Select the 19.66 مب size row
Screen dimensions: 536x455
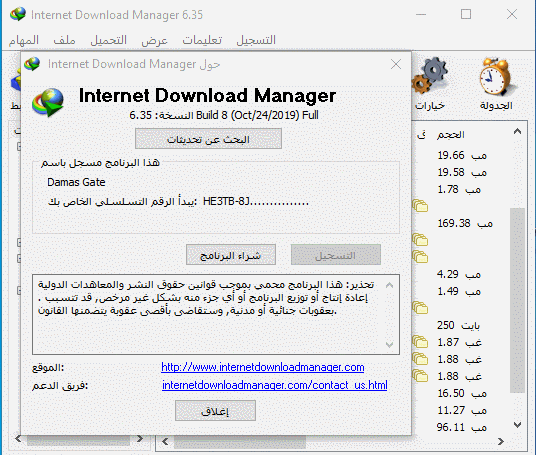[462, 156]
